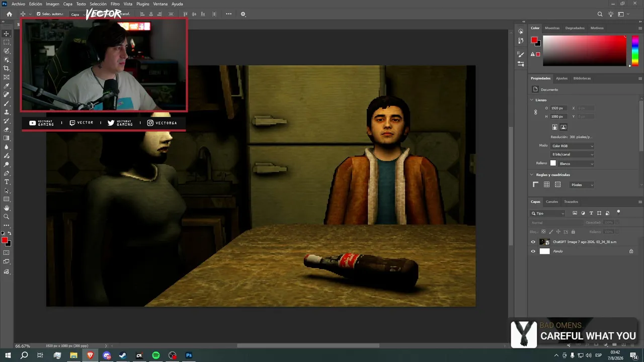This screenshot has height=362, width=644.
Task: Toggle the grid icon in Properties
Action: (x=546, y=185)
